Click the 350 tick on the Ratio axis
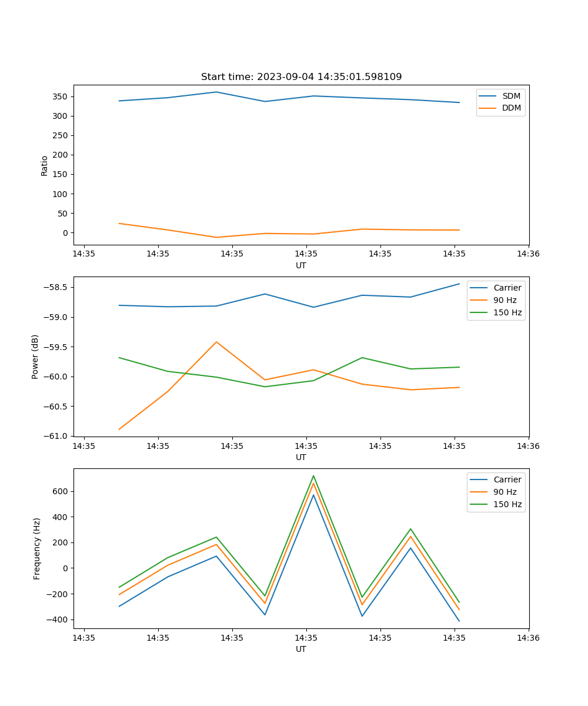The image size is (588, 706). pyautogui.click(x=61, y=96)
